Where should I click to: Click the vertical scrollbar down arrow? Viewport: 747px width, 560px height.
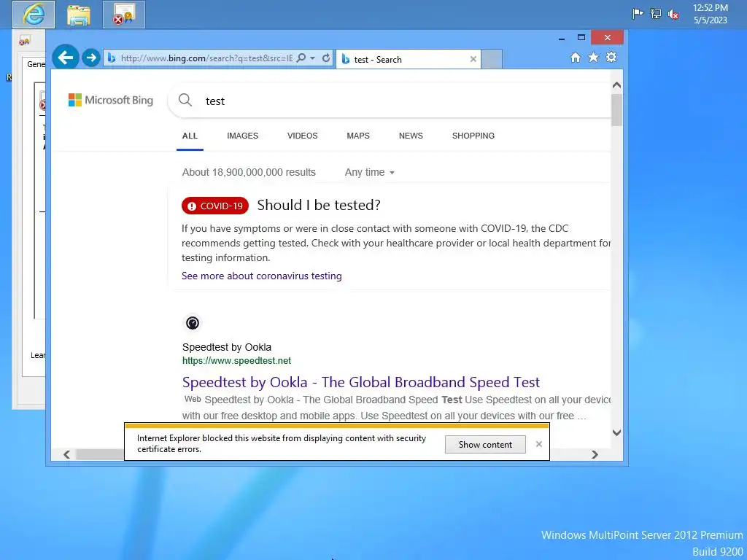(616, 432)
